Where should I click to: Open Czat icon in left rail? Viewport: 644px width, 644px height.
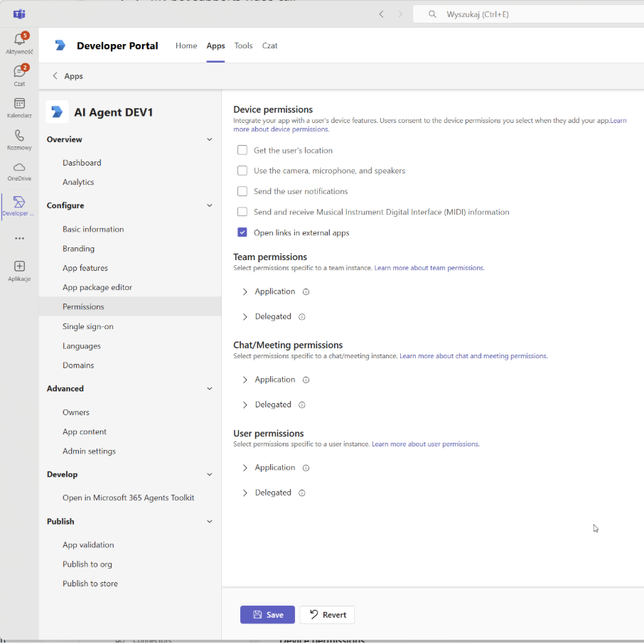[19, 72]
